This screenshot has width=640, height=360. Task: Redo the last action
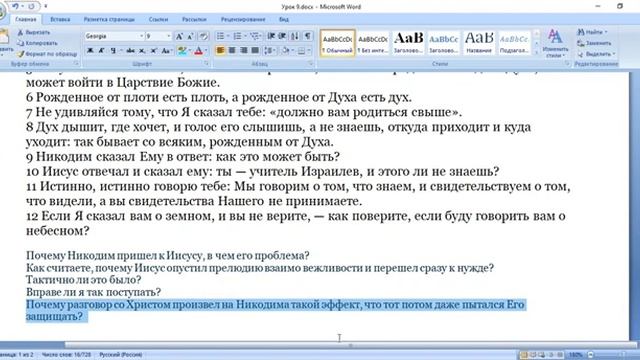point(31,6)
